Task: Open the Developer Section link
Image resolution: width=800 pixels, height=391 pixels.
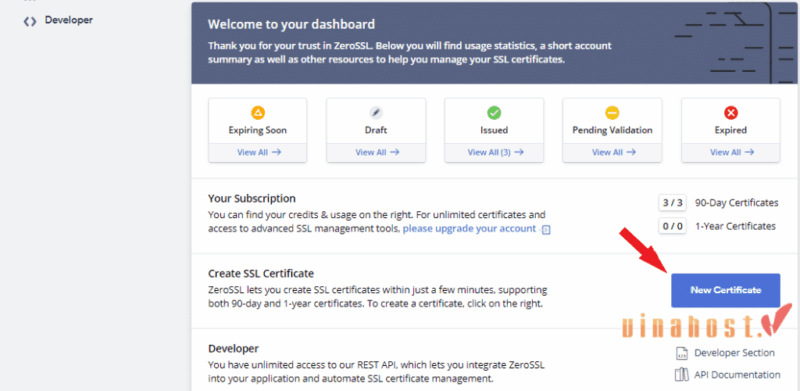Action: (734, 353)
